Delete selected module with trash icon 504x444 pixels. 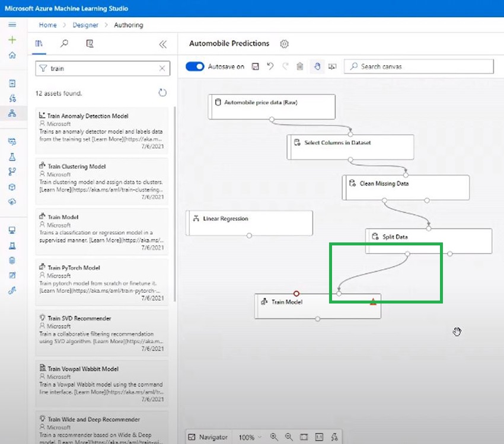[300, 66]
